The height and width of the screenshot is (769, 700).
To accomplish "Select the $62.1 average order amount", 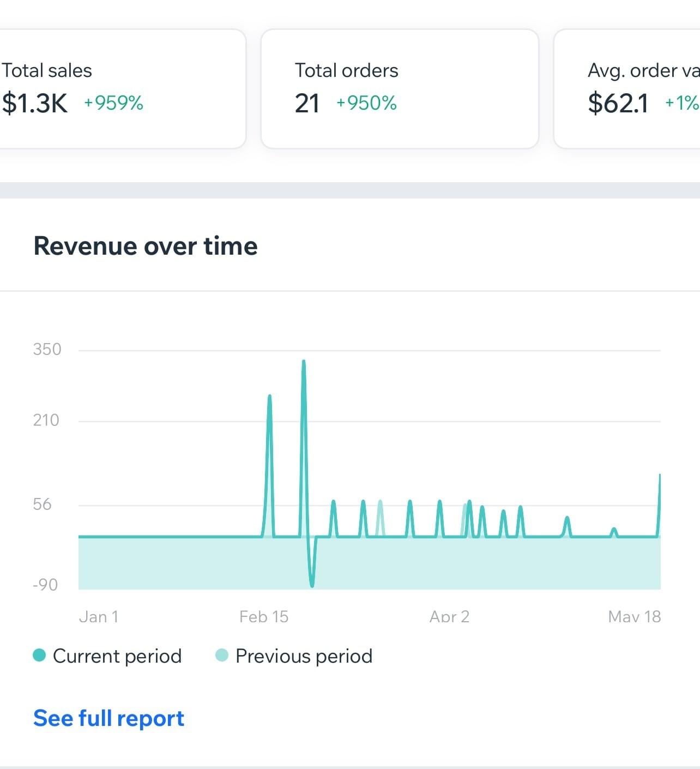I will (618, 103).
